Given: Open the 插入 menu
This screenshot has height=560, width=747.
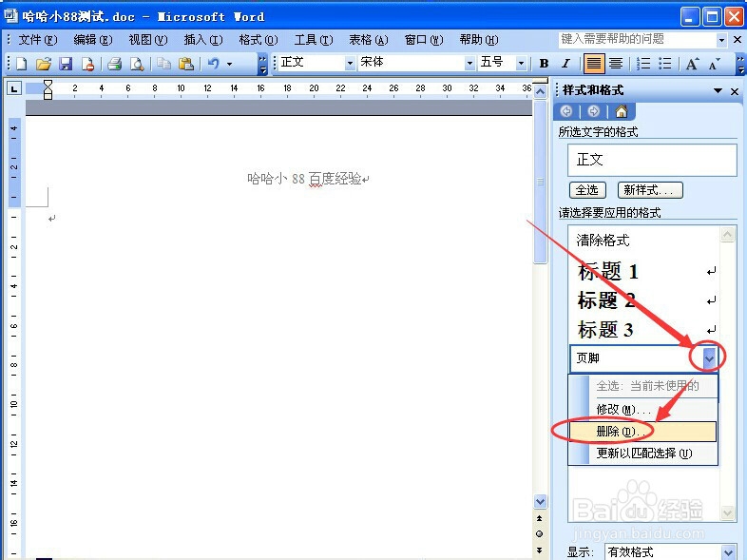Looking at the screenshot, I should [203, 40].
